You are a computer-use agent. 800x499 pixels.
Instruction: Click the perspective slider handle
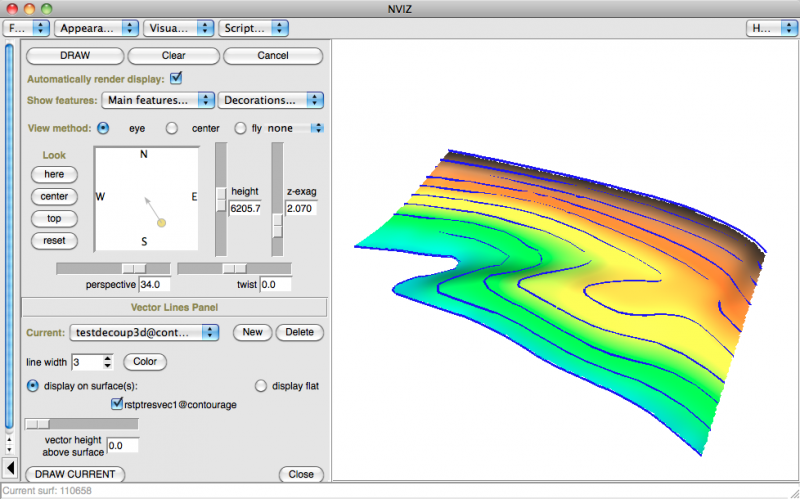132,268
